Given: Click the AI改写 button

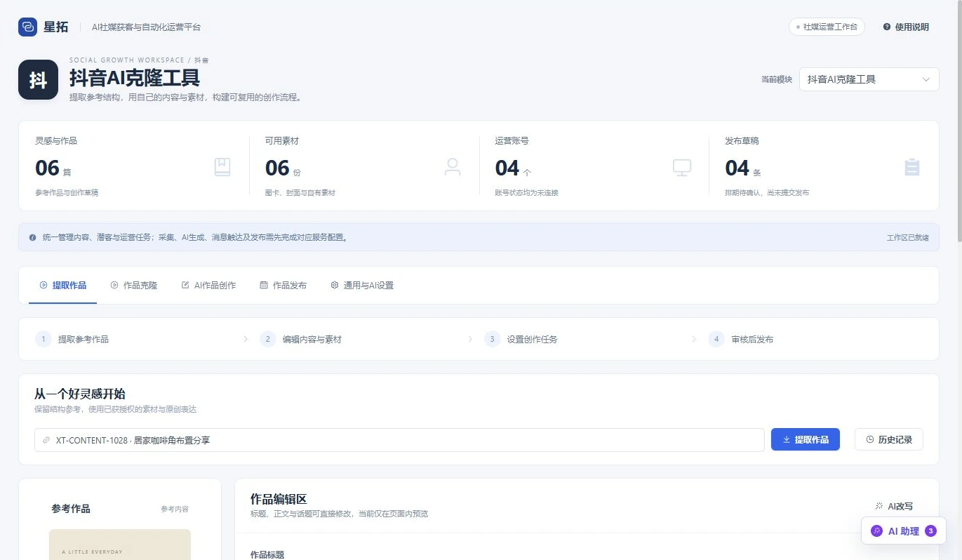Looking at the screenshot, I should tap(894, 506).
